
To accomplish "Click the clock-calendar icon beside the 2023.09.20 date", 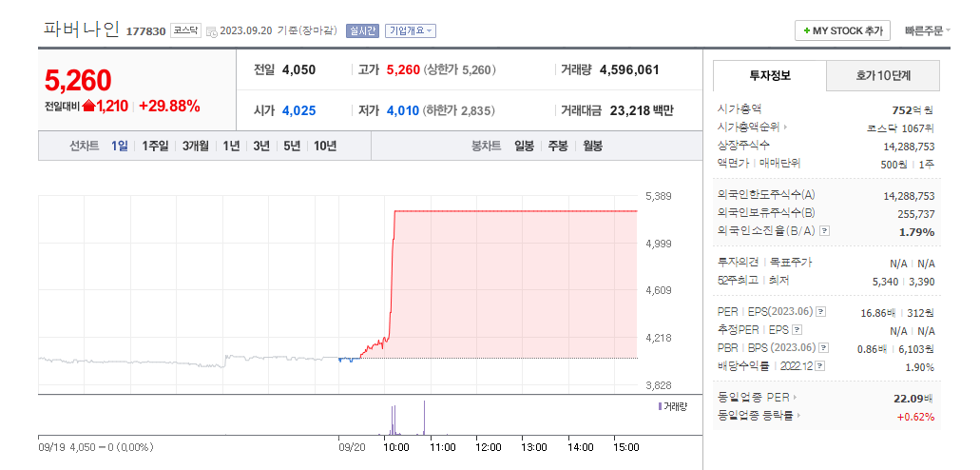I will [211, 31].
